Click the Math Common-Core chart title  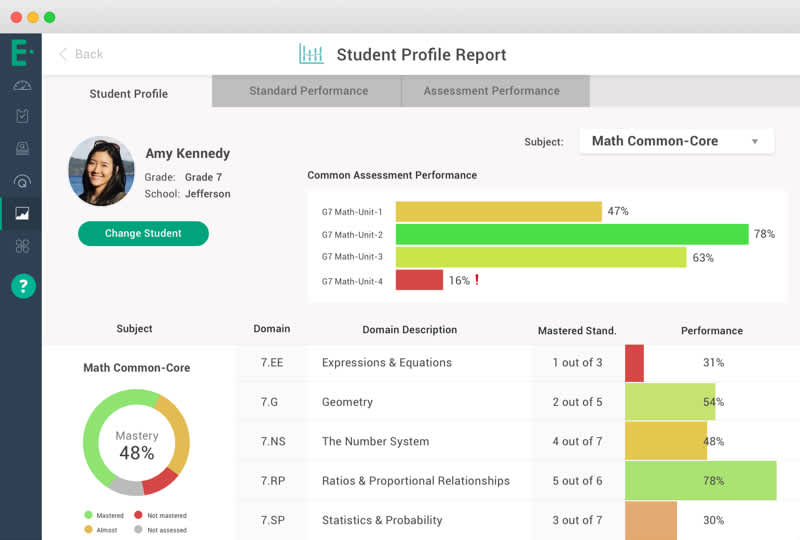click(x=137, y=367)
